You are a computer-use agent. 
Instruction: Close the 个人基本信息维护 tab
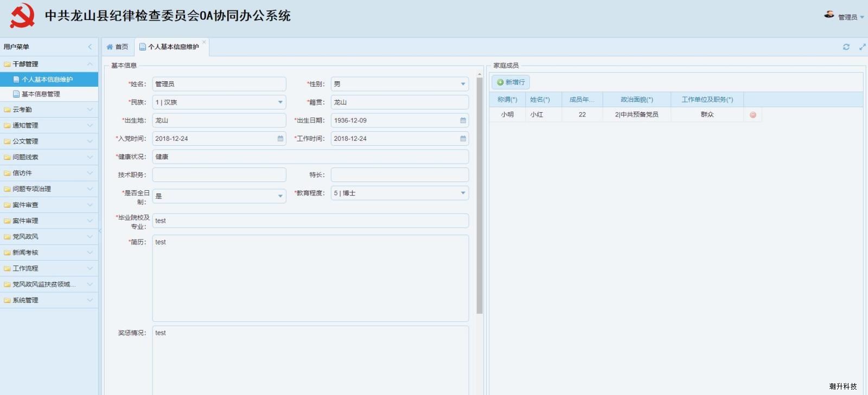[x=204, y=42]
